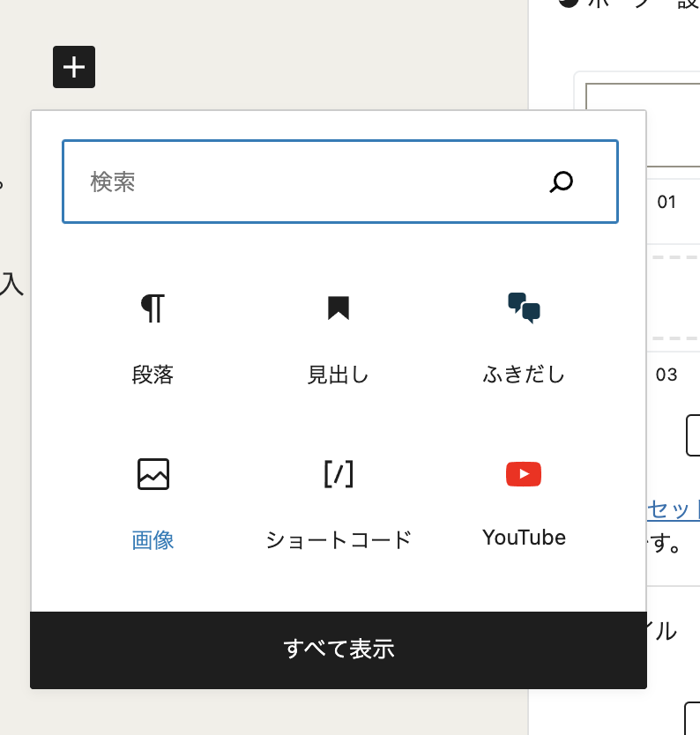
Task: Click the YouTube label text
Action: pos(525,538)
